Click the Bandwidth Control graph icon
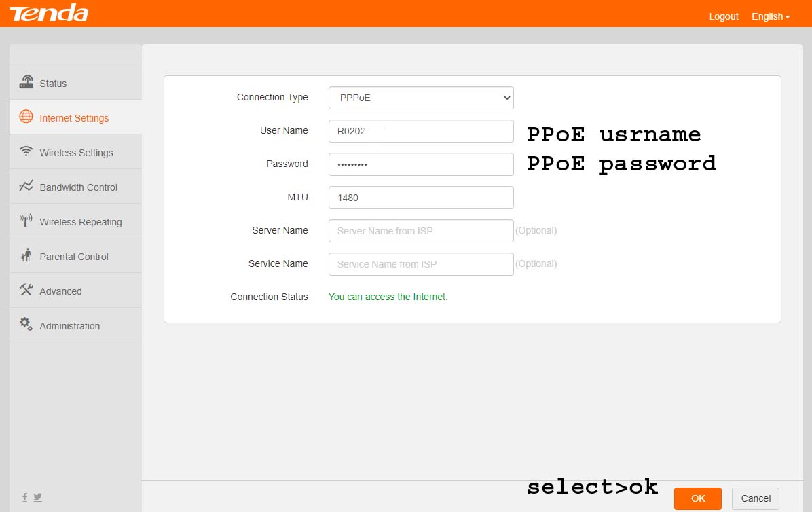The height and width of the screenshot is (512, 812). pos(26,186)
